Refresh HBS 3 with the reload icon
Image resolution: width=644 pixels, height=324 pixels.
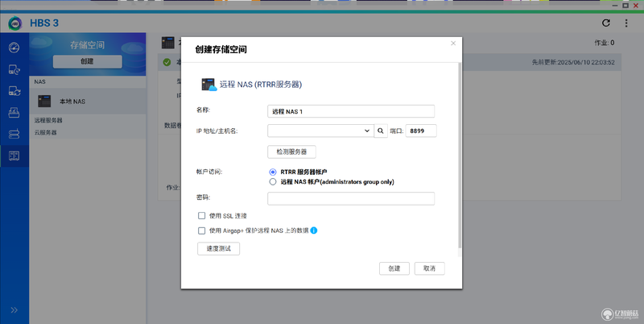click(606, 23)
